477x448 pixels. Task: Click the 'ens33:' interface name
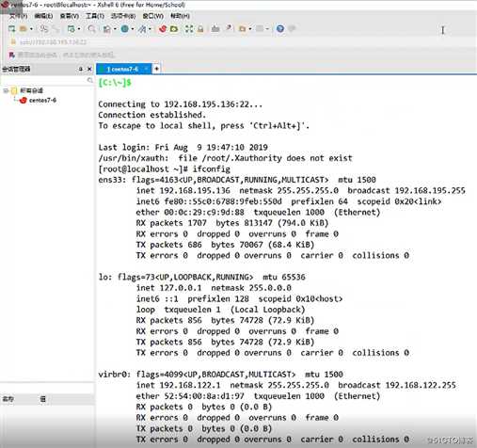pyautogui.click(x=112, y=180)
